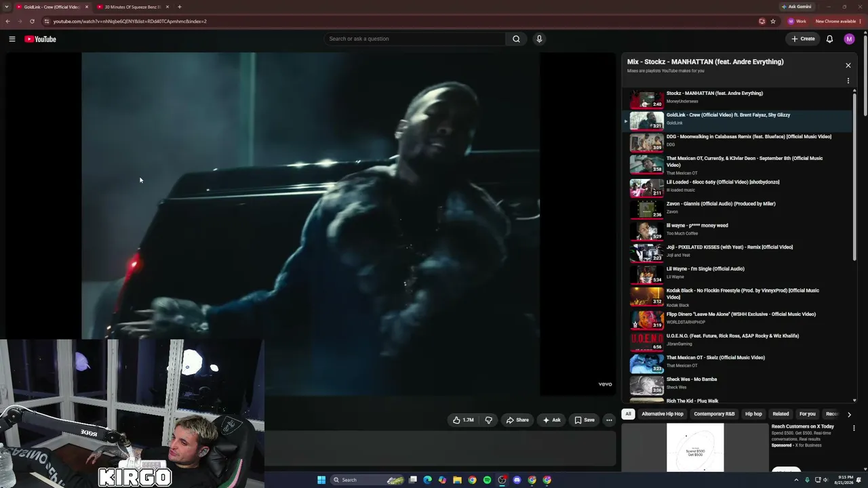Open the Mix playlist options menu

(848, 81)
